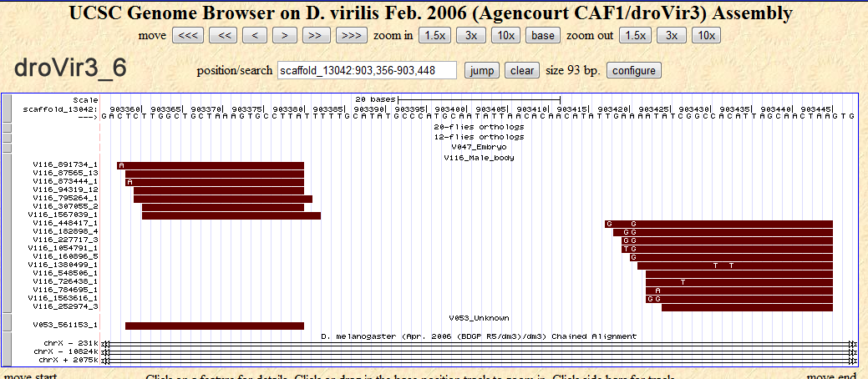Open the configure options
The height and width of the screenshot is (379, 868).
coord(635,70)
